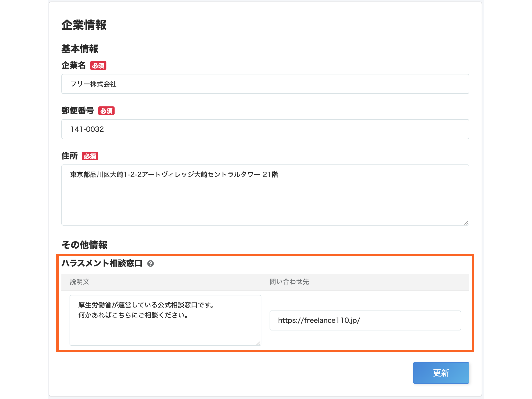Click the 基本情報 section heading

point(80,49)
